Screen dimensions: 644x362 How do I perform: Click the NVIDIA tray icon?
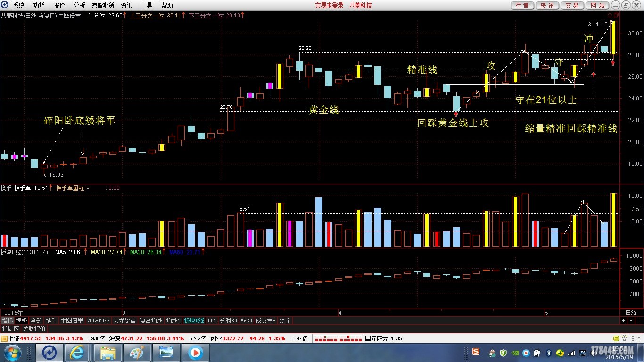(x=514, y=353)
